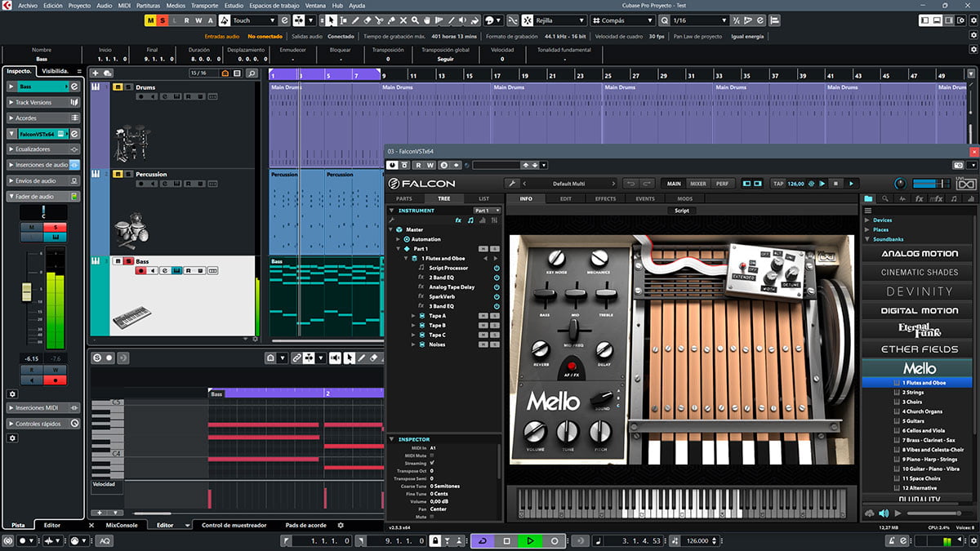
Task: Toggle power of Analog Tape Delay effect
Action: tap(496, 287)
